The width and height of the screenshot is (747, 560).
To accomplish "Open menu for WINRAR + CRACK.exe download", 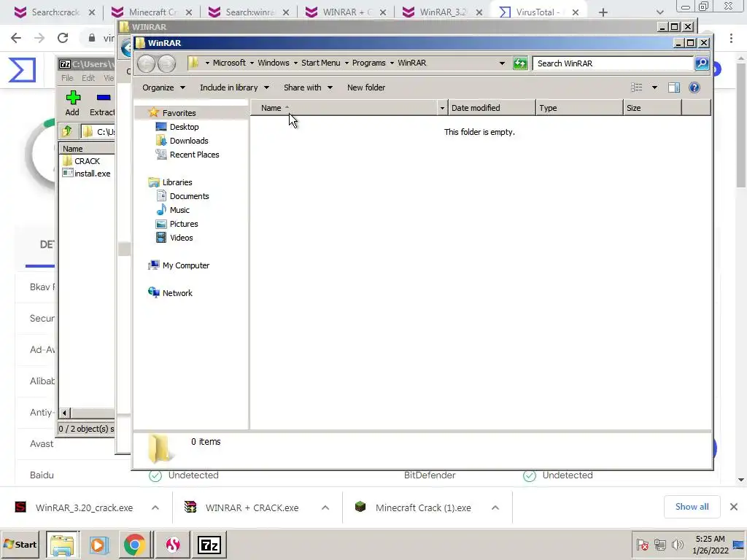I will click(x=325, y=507).
